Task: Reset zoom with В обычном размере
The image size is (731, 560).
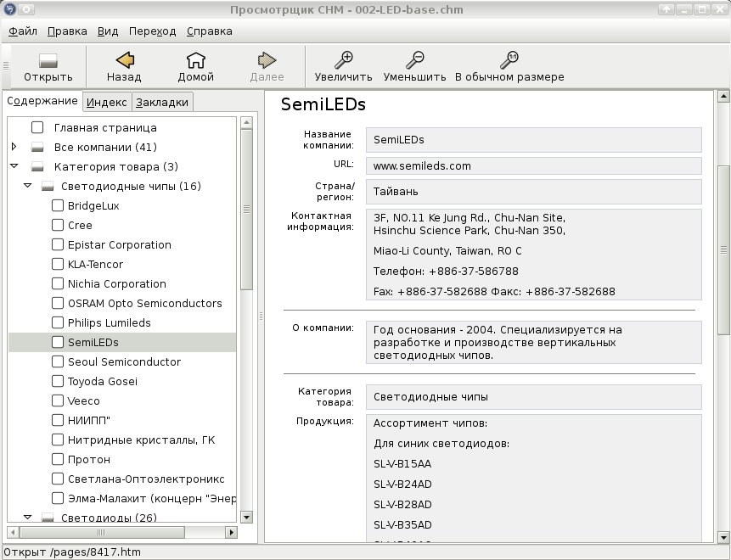Action: click(x=509, y=60)
